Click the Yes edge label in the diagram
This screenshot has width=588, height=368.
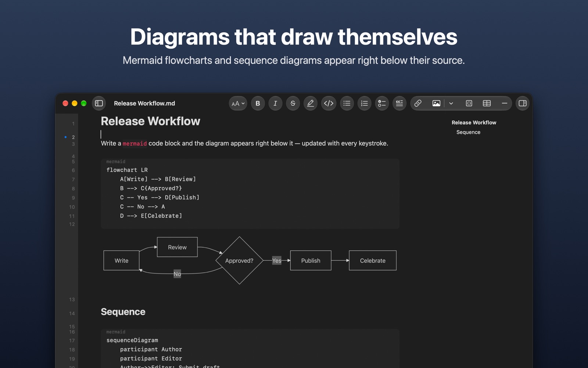(277, 261)
